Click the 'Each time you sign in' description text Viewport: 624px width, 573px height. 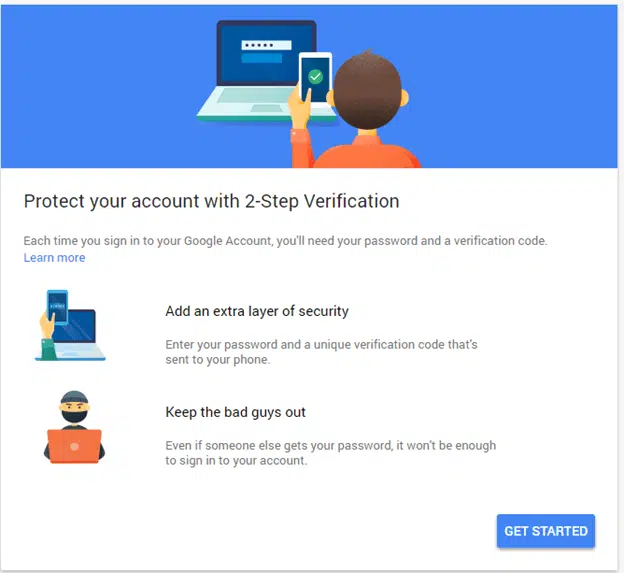click(x=285, y=241)
